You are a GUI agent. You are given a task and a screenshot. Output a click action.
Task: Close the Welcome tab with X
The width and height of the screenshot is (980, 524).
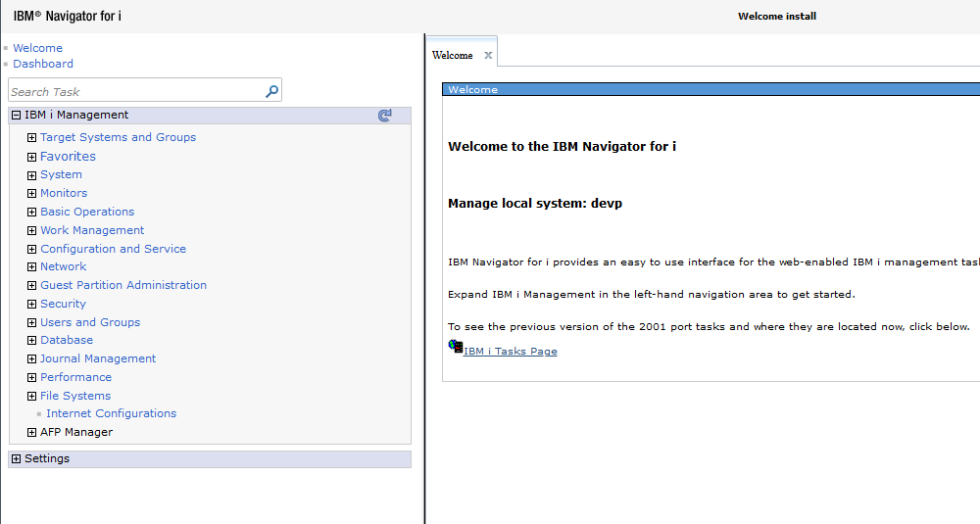[x=488, y=56]
